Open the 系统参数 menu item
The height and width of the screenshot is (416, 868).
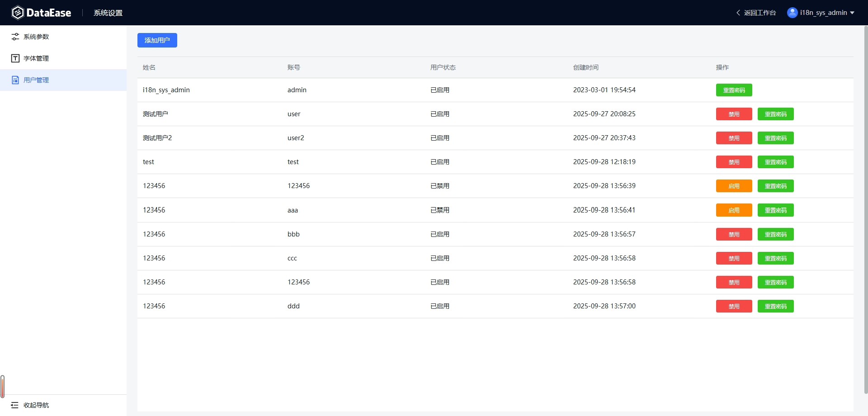pyautogui.click(x=63, y=37)
